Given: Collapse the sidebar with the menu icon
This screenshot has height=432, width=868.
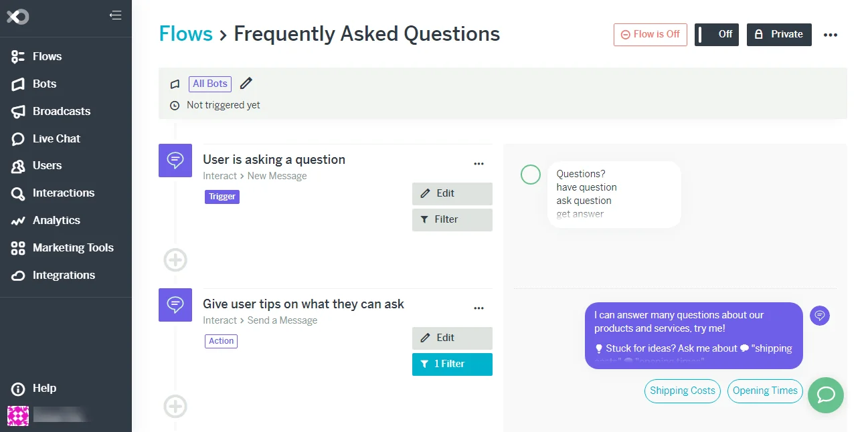Looking at the screenshot, I should [116, 15].
